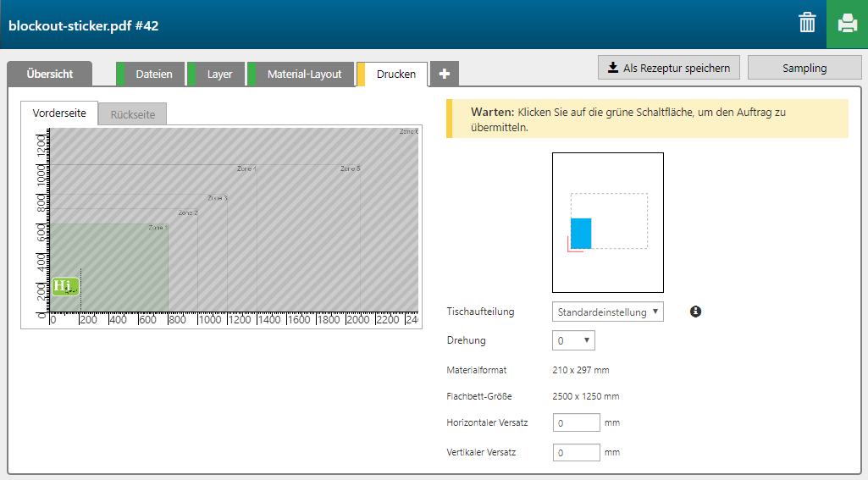The image size is (868, 480).
Task: Expand the Drehung rotation dropdown
Action: tap(573, 340)
